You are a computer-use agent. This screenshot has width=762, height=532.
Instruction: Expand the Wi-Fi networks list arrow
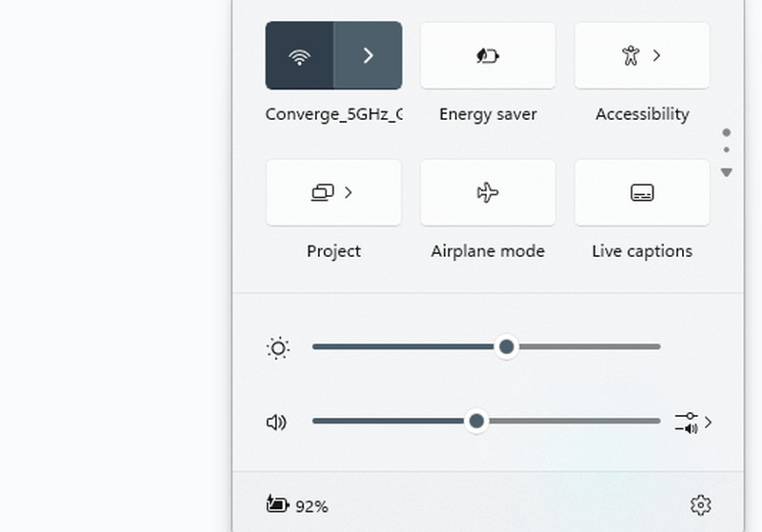coord(368,56)
